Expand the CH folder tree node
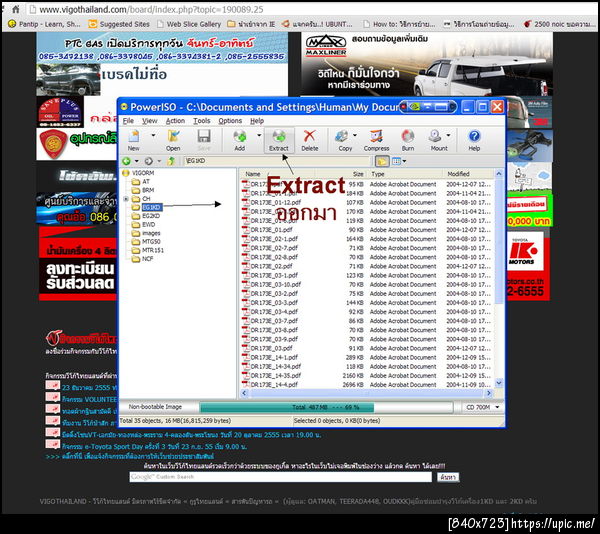600x534 pixels. tap(126, 199)
